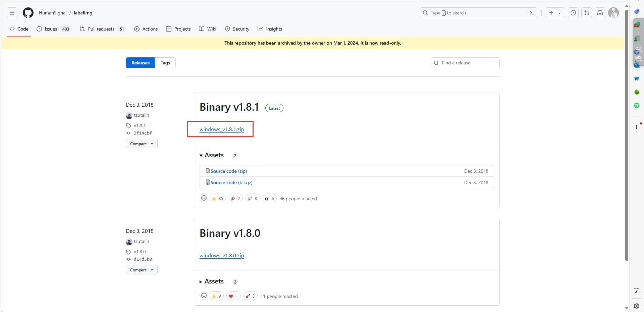Click the screenshot icon above the gear
The height and width of the screenshot is (312, 644).
[637, 291]
